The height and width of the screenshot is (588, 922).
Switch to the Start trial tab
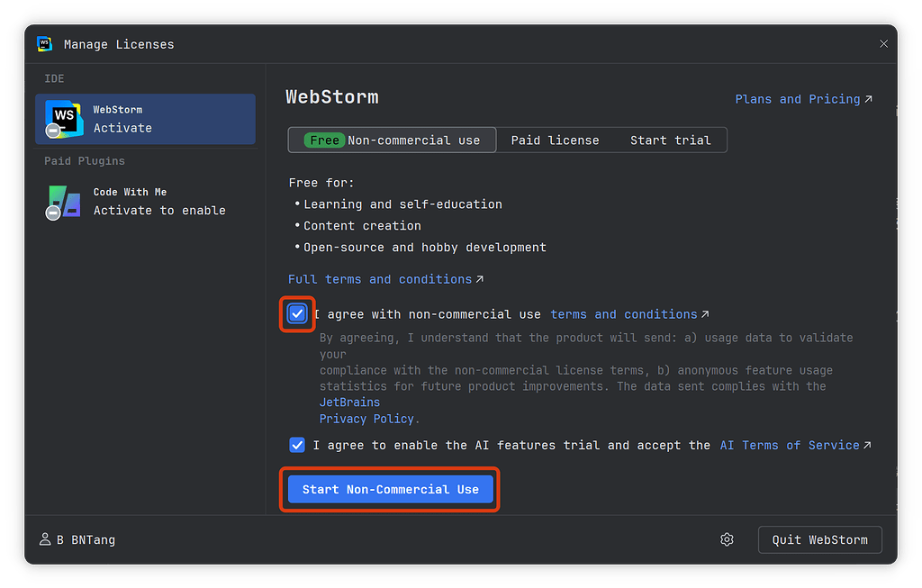point(670,140)
